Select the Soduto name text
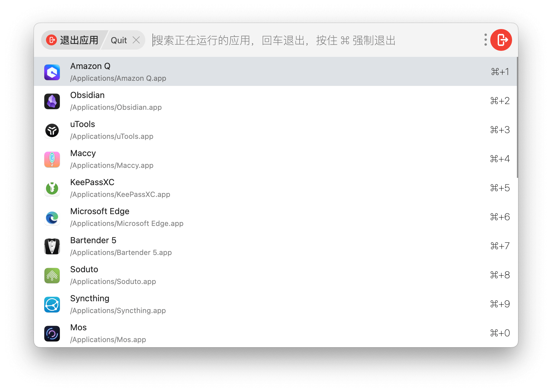The image size is (552, 392). (84, 269)
